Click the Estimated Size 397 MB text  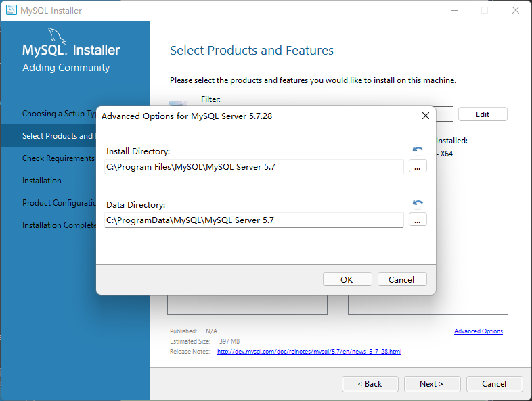[x=205, y=341]
